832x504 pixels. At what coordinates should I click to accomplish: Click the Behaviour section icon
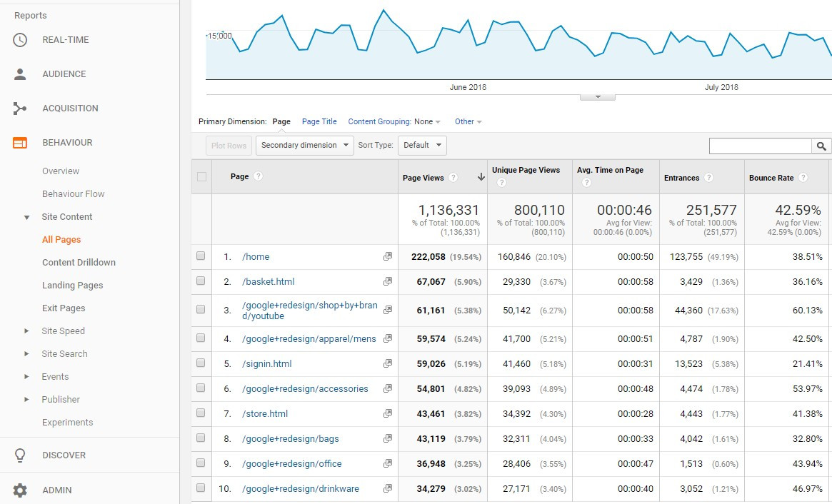[x=20, y=143]
